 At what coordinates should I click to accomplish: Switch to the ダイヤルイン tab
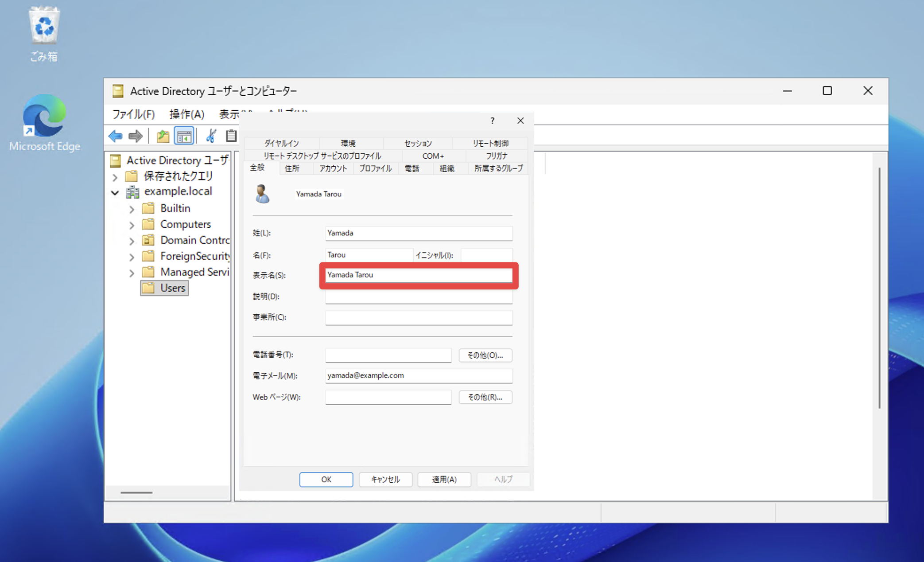282,143
